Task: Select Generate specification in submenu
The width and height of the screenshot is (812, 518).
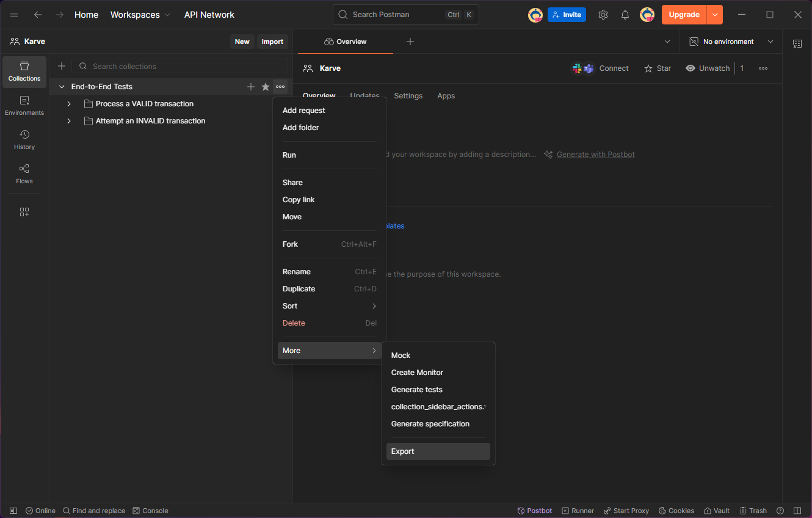Action: pyautogui.click(x=438, y=424)
